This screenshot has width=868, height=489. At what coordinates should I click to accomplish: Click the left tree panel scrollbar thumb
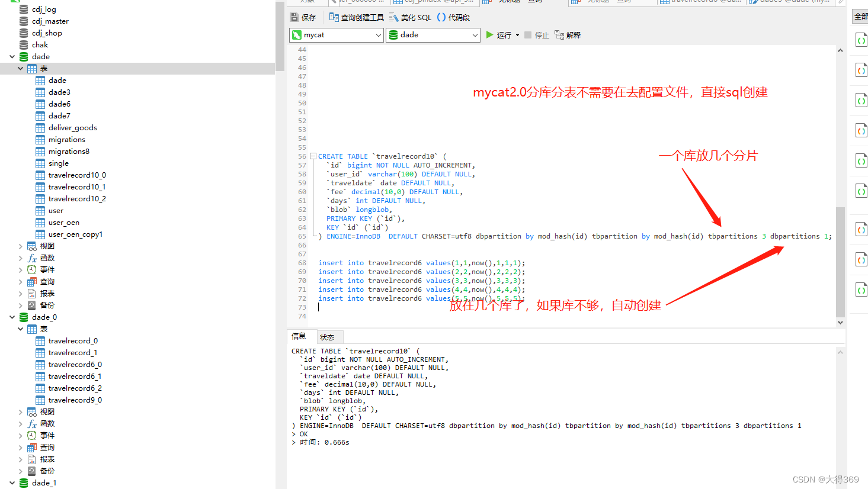click(x=280, y=37)
